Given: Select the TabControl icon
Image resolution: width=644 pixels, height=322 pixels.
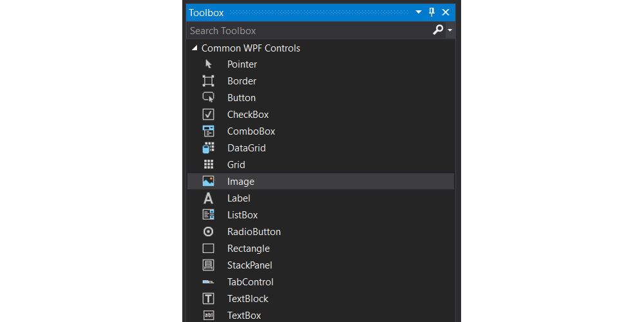Looking at the screenshot, I should tap(209, 282).
